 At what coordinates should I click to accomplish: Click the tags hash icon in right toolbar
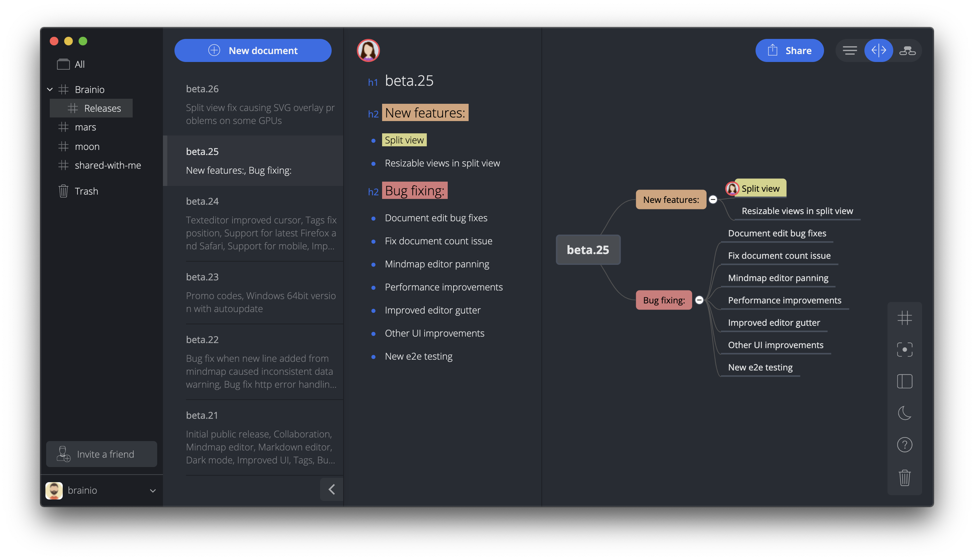pos(904,318)
